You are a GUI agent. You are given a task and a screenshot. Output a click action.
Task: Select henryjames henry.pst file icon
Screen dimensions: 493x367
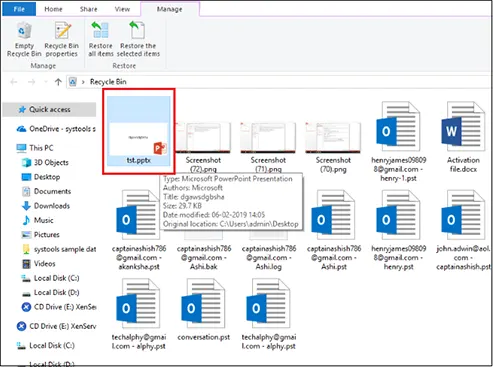[x=398, y=215]
